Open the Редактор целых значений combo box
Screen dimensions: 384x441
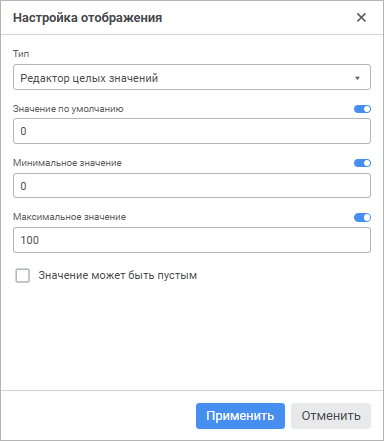point(192,77)
